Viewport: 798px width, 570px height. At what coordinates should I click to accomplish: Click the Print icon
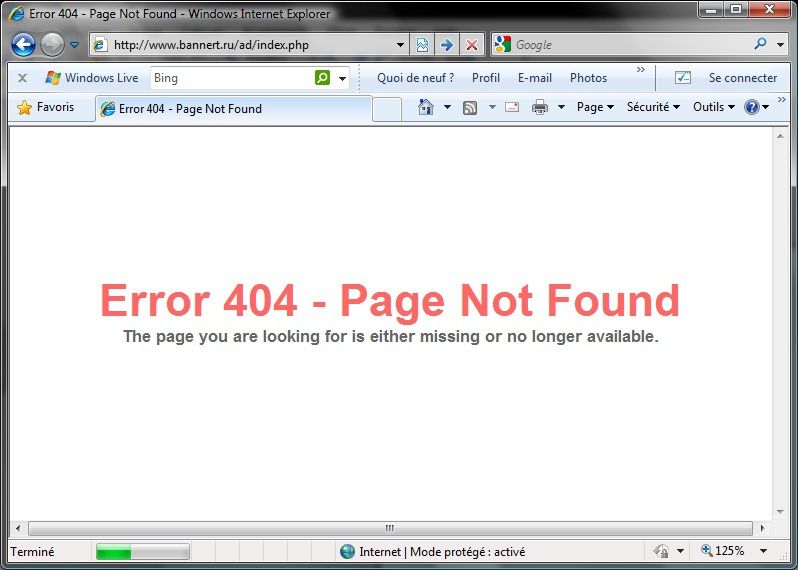coord(540,107)
